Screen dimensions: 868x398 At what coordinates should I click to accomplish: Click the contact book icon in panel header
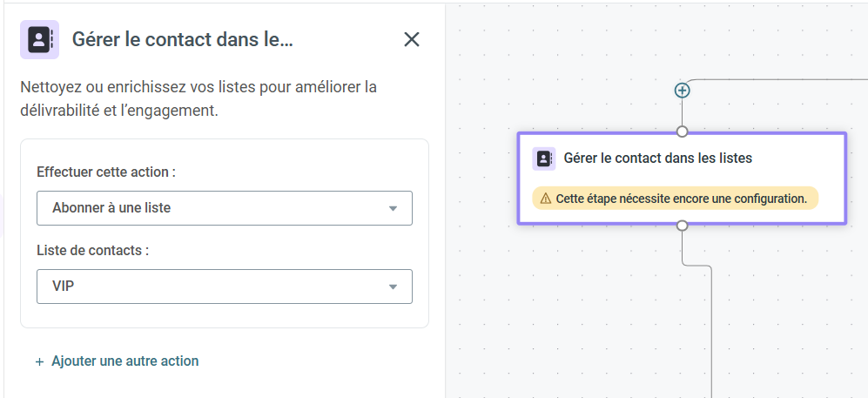39,39
